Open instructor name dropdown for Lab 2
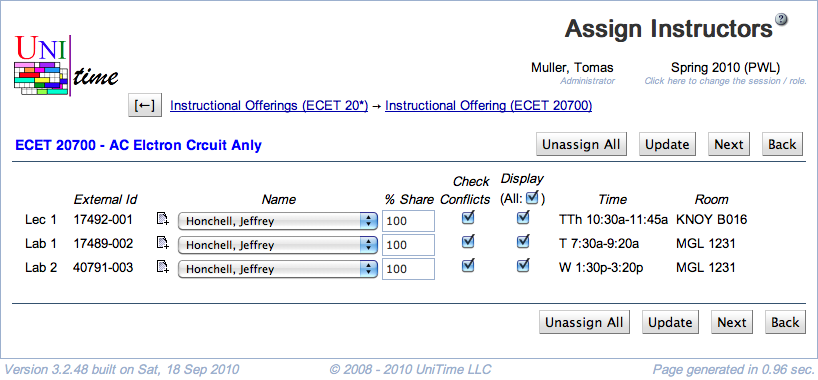The width and height of the screenshot is (818, 380). pyautogui.click(x=278, y=269)
